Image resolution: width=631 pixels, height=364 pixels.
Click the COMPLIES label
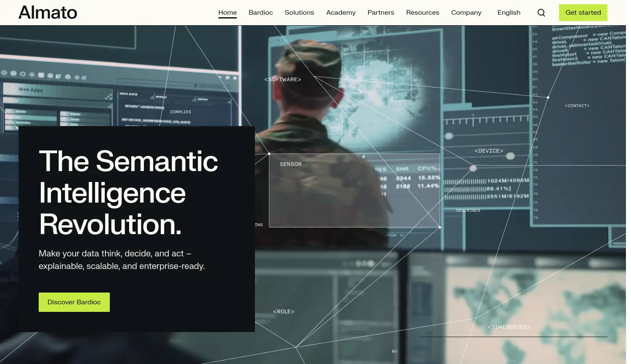[180, 112]
